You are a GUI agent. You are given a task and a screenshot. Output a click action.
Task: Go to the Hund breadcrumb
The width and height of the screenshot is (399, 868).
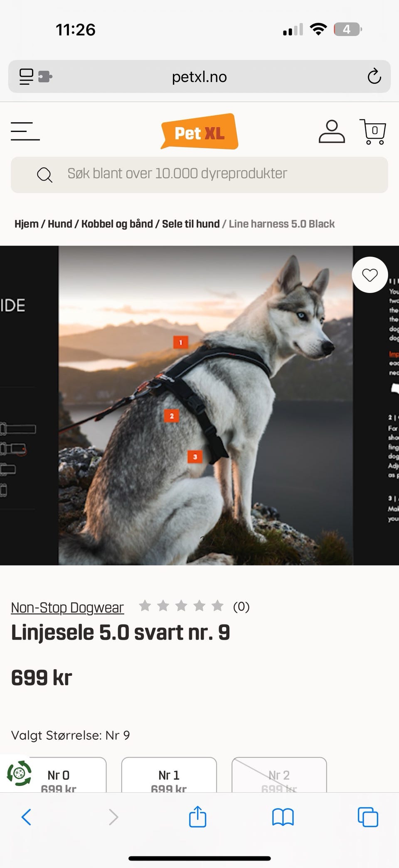(60, 224)
